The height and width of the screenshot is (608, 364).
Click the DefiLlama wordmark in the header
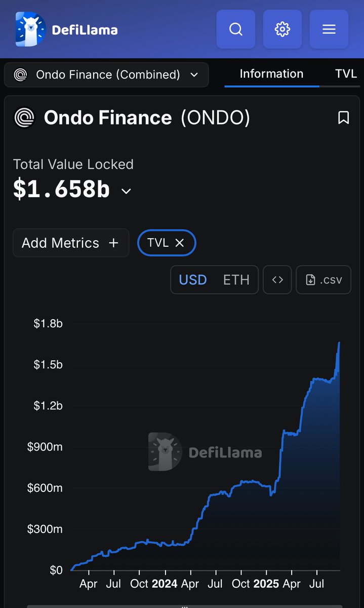click(85, 30)
